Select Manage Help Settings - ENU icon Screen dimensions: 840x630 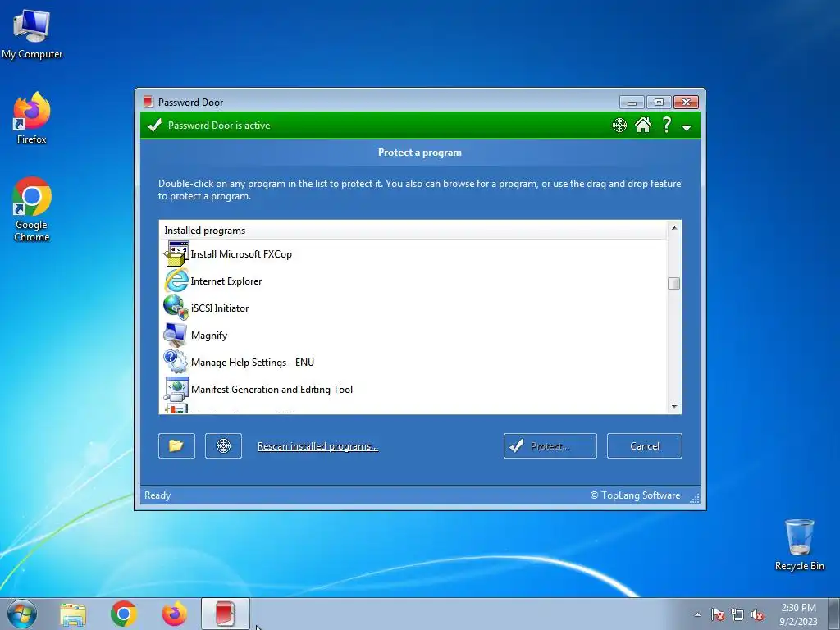[x=176, y=362]
